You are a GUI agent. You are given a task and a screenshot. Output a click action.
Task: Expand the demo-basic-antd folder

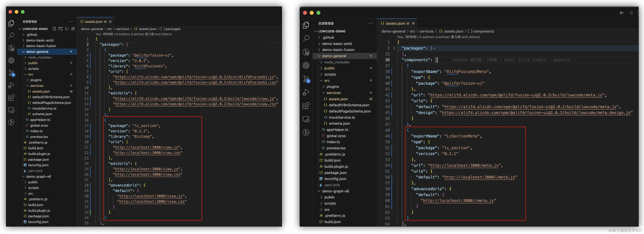(40, 40)
